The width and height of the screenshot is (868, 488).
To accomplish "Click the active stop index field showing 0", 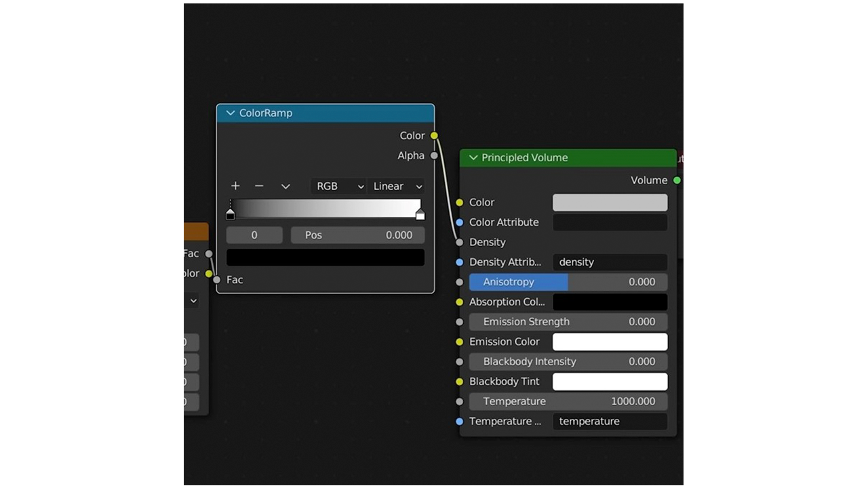I will click(254, 235).
